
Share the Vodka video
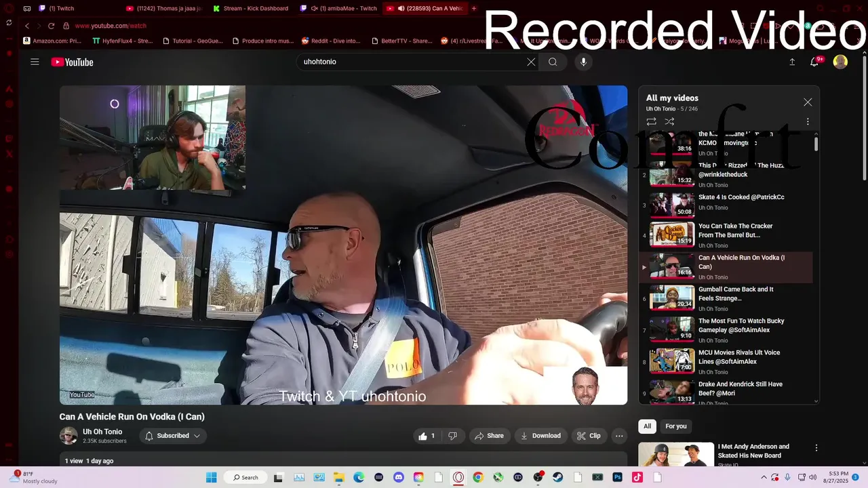pyautogui.click(x=489, y=436)
